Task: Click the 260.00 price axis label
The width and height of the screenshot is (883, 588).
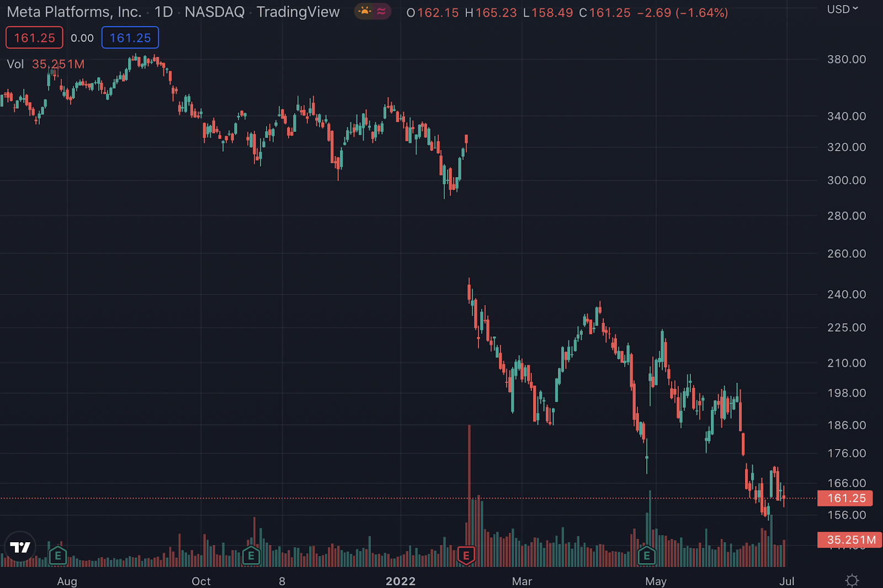Action: point(847,253)
